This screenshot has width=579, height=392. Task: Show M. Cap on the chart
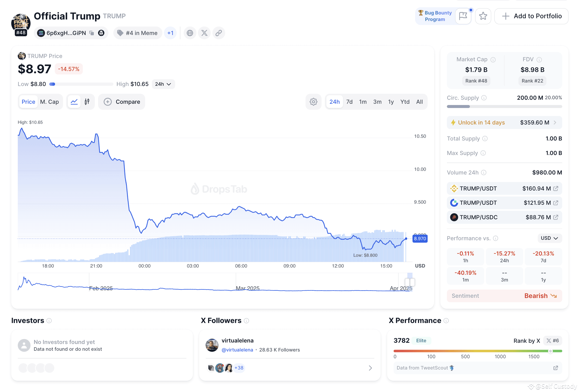50,102
